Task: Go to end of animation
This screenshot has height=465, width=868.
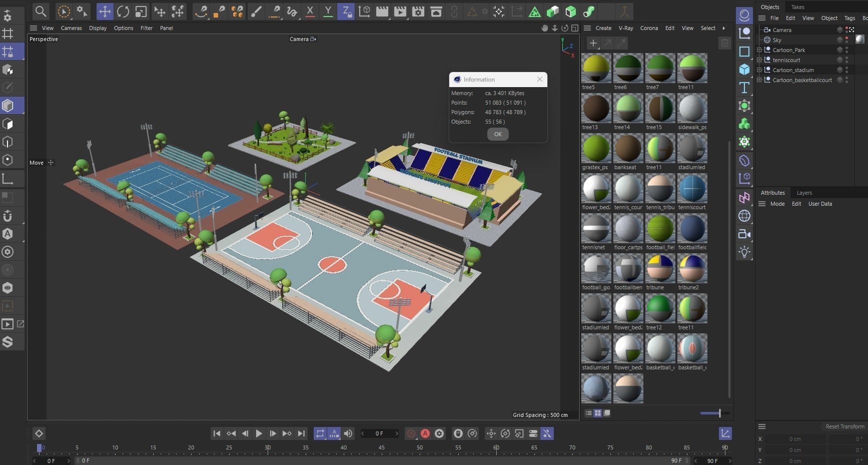Action: pos(301,433)
